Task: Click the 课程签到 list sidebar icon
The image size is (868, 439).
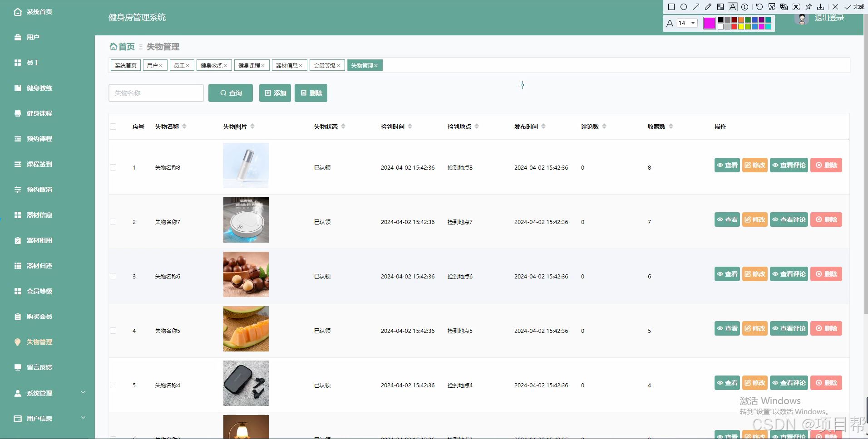Action: tap(18, 164)
